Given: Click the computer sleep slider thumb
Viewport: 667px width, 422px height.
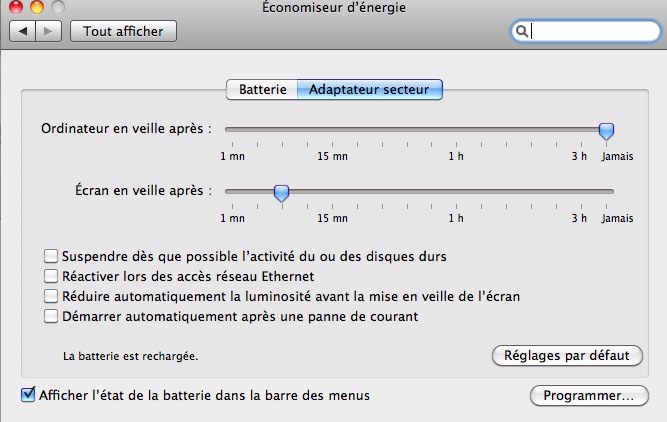Looking at the screenshot, I should pyautogui.click(x=605, y=130).
